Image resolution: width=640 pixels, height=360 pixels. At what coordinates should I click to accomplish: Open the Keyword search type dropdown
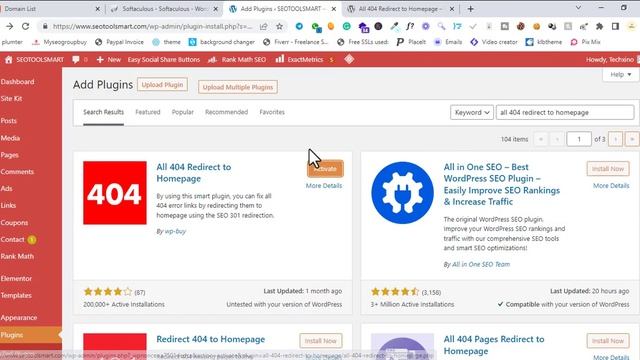(472, 112)
